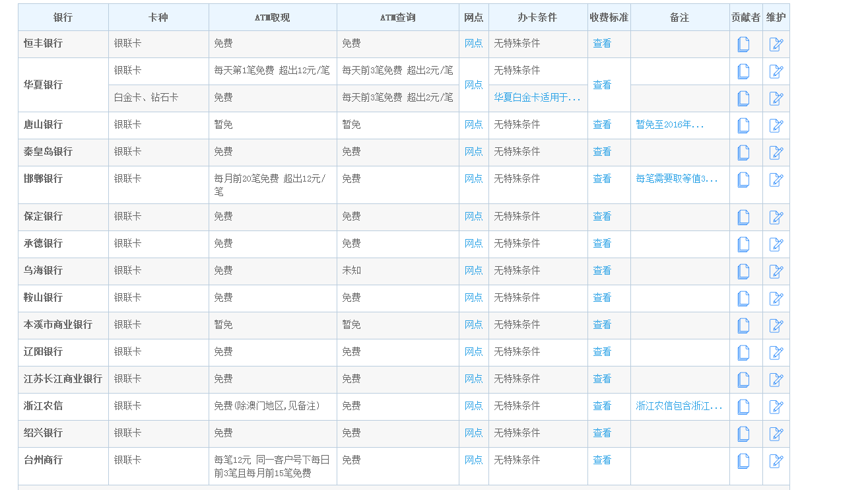Open note link 浙江农信包含浙江...

pyautogui.click(x=679, y=405)
